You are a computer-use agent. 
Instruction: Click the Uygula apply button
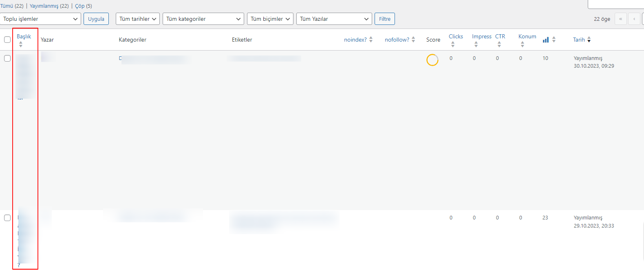pos(96,19)
